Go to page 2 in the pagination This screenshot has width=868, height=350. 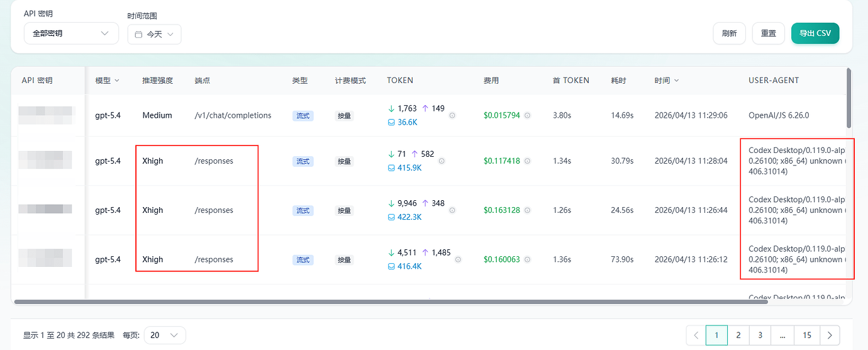pyautogui.click(x=738, y=336)
